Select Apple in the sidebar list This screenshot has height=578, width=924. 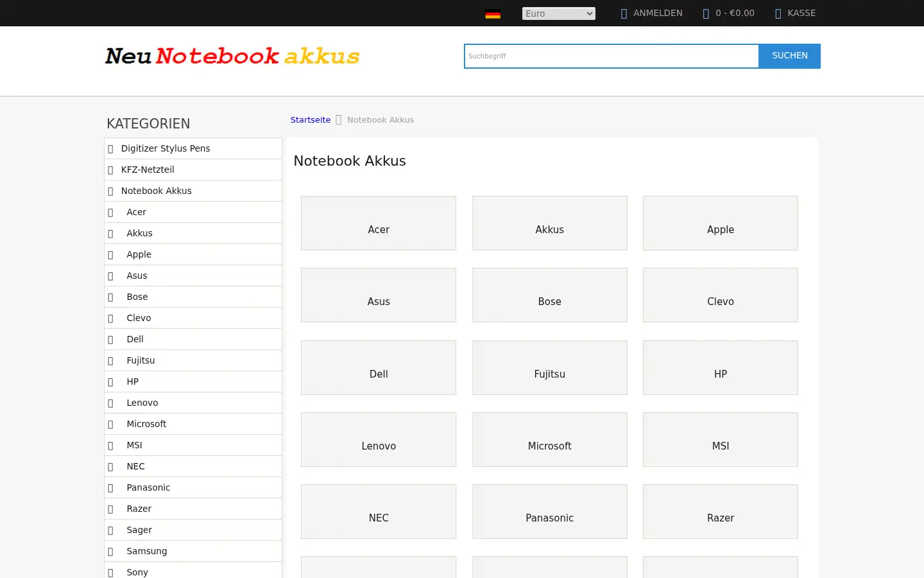pyautogui.click(x=193, y=254)
